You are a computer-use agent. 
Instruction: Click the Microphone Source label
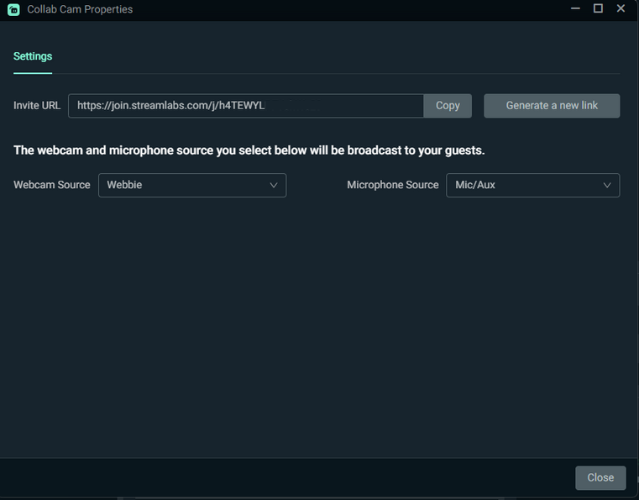[x=392, y=185]
